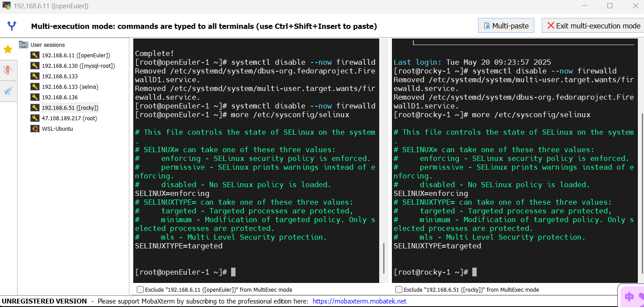The height and width of the screenshot is (307, 644).
Task: Click 'more /etc/sysconfig/selinux' command in rocky terminal
Action: pyautogui.click(x=531, y=115)
